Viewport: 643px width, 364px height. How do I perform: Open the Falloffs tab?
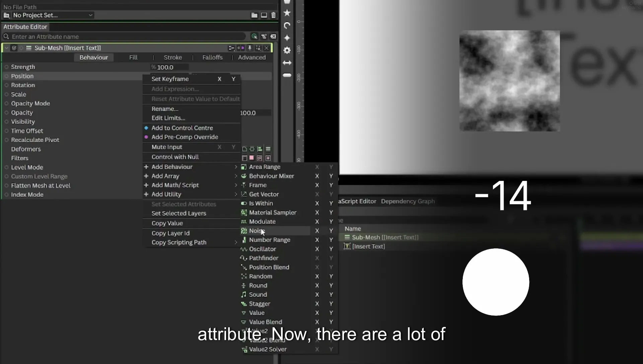pyautogui.click(x=212, y=58)
